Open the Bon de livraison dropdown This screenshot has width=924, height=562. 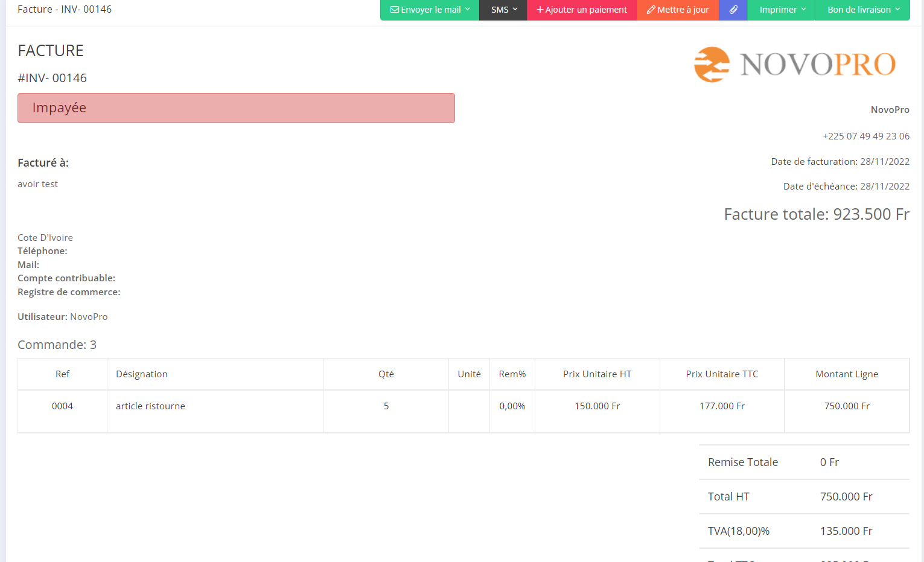click(862, 10)
